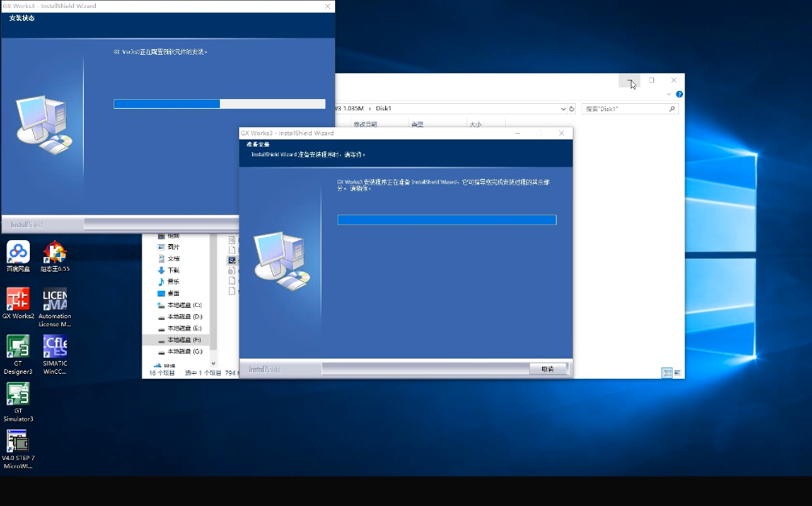Select 本地磁盘 (G:) in navigation pane
The width and height of the screenshot is (812, 506).
pyautogui.click(x=180, y=351)
